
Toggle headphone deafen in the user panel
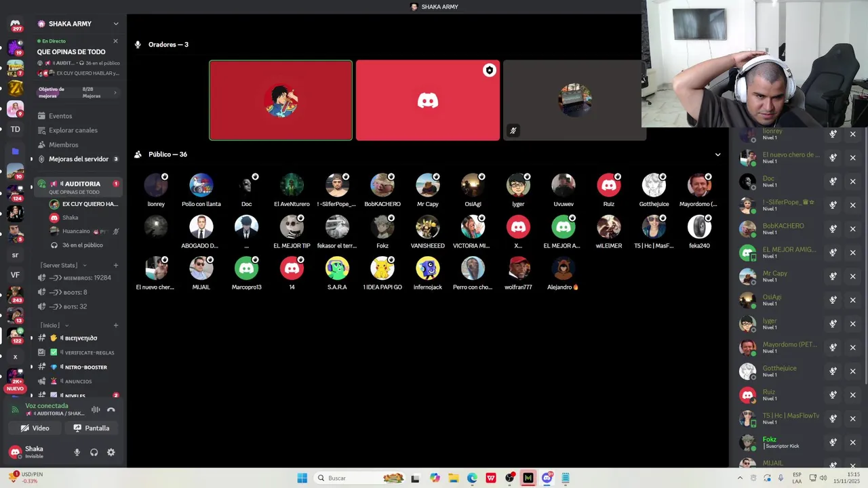pos(94,452)
